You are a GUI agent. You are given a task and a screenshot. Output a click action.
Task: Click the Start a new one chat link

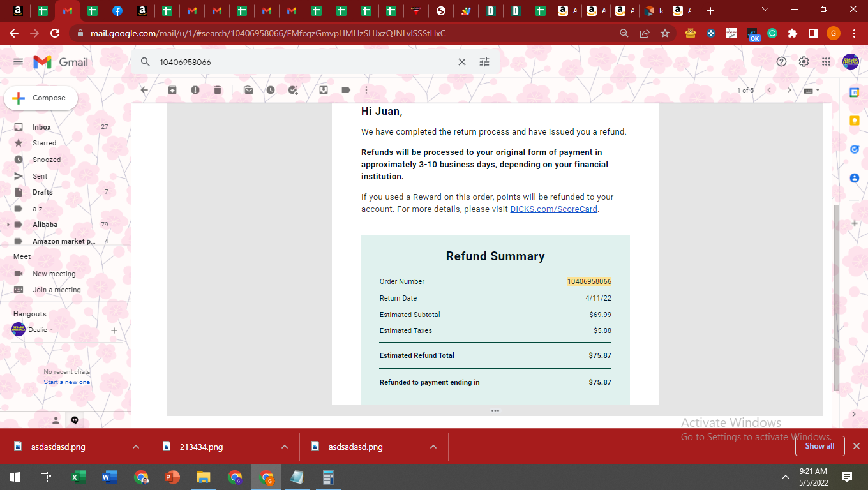coord(67,382)
